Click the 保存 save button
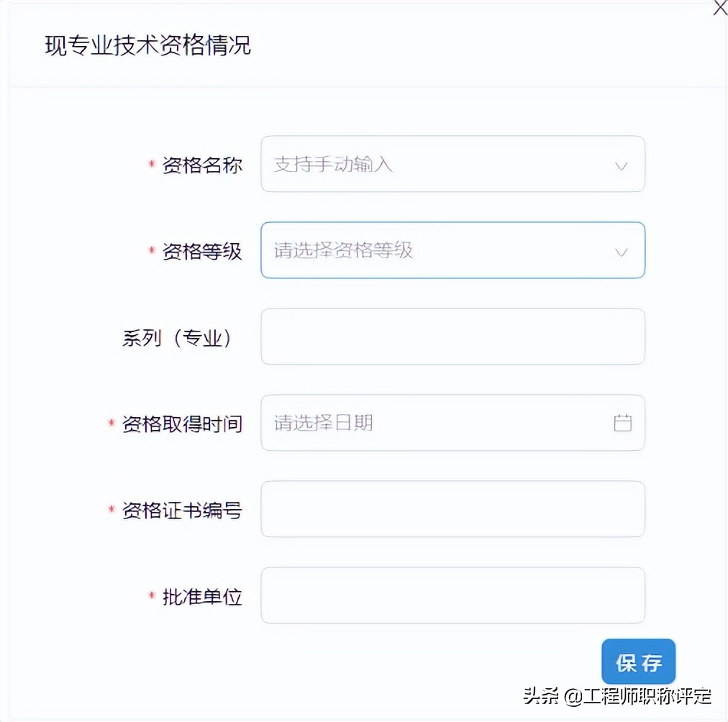Image resolution: width=728 pixels, height=722 pixels. 637,662
